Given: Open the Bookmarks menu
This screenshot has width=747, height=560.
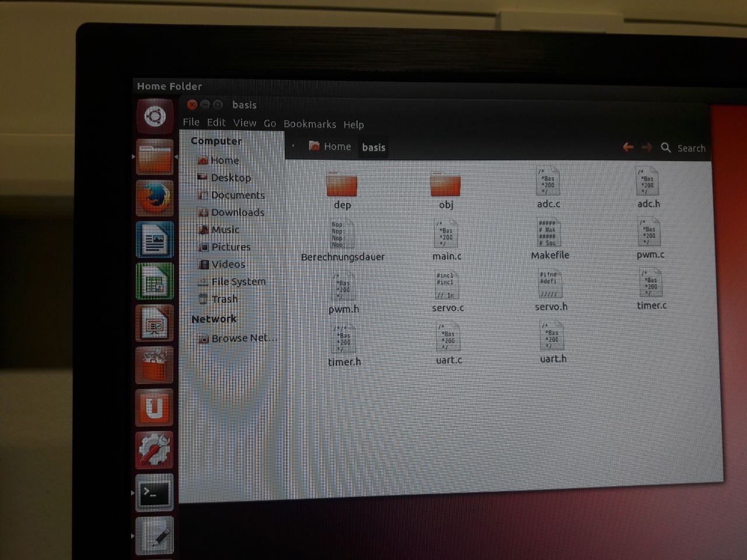Looking at the screenshot, I should click(x=309, y=124).
